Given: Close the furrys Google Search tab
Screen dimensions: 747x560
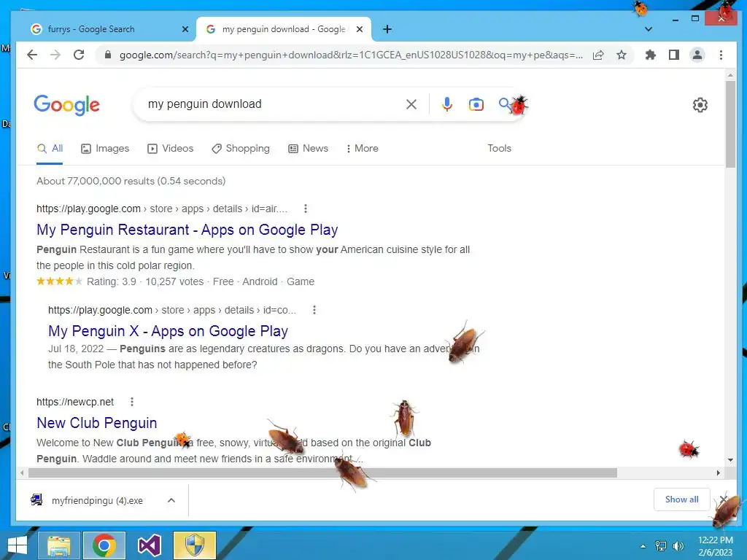Looking at the screenshot, I should pyautogui.click(x=185, y=29).
